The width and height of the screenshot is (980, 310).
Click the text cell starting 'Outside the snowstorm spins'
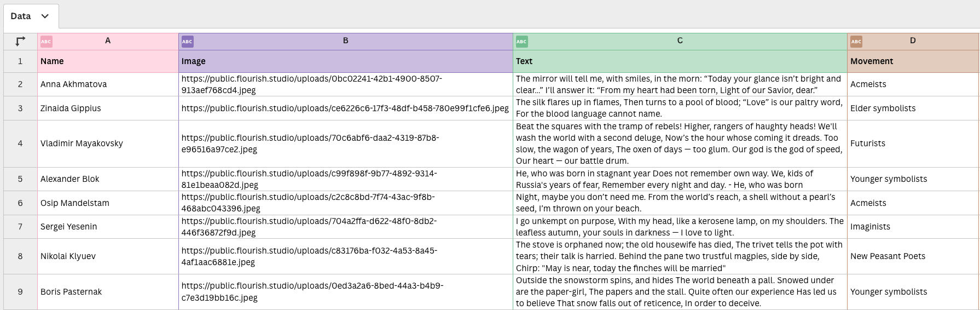coord(680,292)
